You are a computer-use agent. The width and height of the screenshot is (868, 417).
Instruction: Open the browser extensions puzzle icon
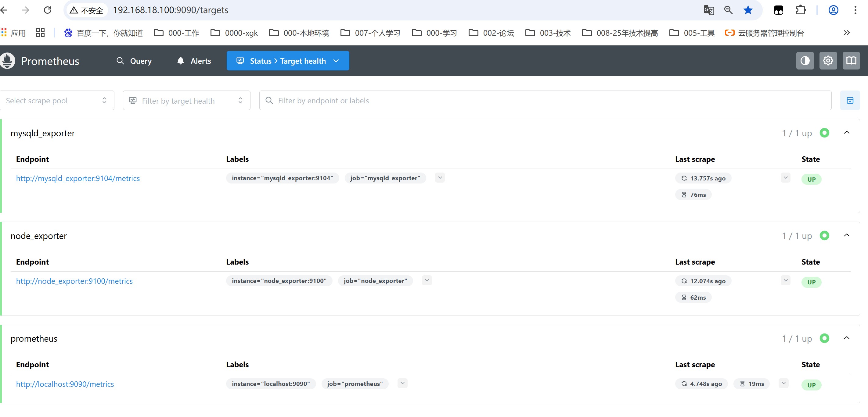tap(801, 10)
